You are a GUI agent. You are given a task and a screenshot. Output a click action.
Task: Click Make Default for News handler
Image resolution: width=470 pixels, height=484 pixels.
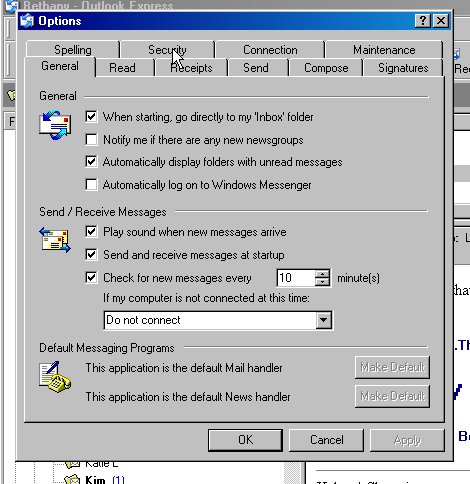[392, 396]
